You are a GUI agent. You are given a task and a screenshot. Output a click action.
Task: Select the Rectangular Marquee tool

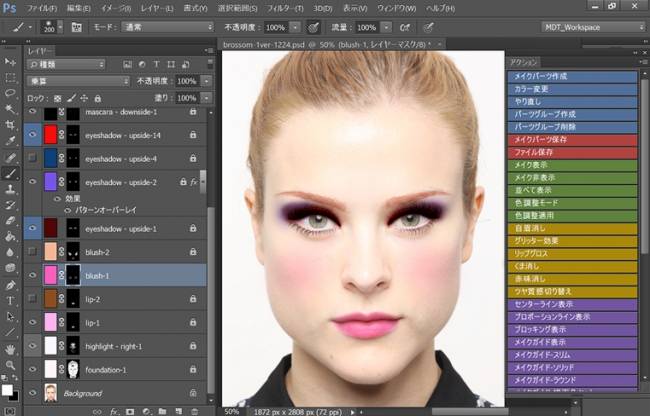10,78
